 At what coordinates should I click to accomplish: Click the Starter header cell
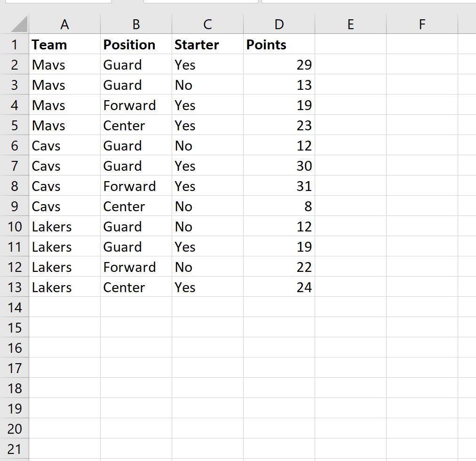[x=207, y=44]
